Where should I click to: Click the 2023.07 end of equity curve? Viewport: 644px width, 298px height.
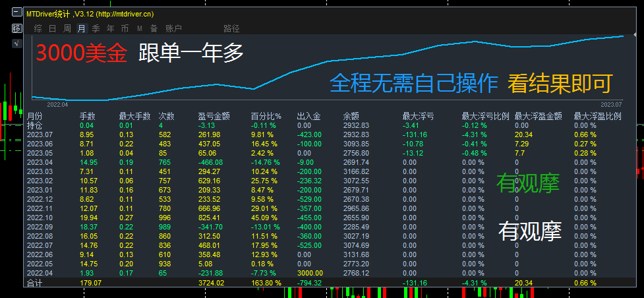click(x=623, y=36)
